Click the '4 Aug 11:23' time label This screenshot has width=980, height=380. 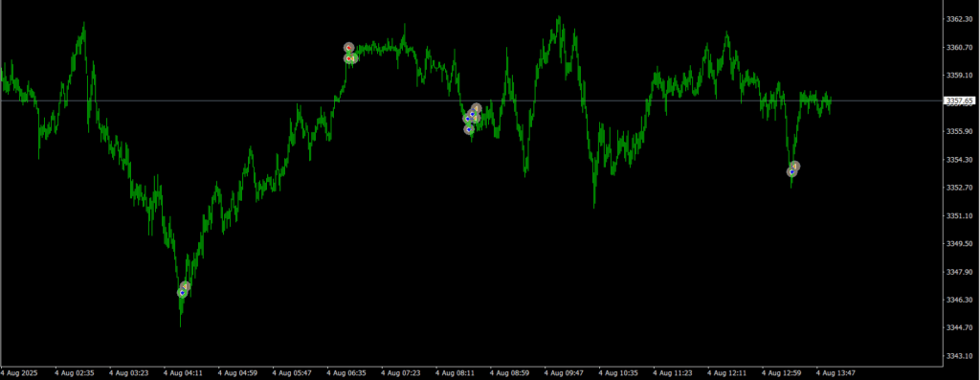pos(673,373)
